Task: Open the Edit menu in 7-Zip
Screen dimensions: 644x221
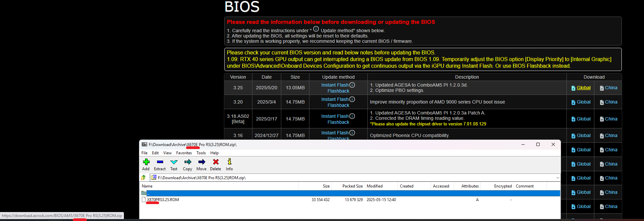Action: 155,153
